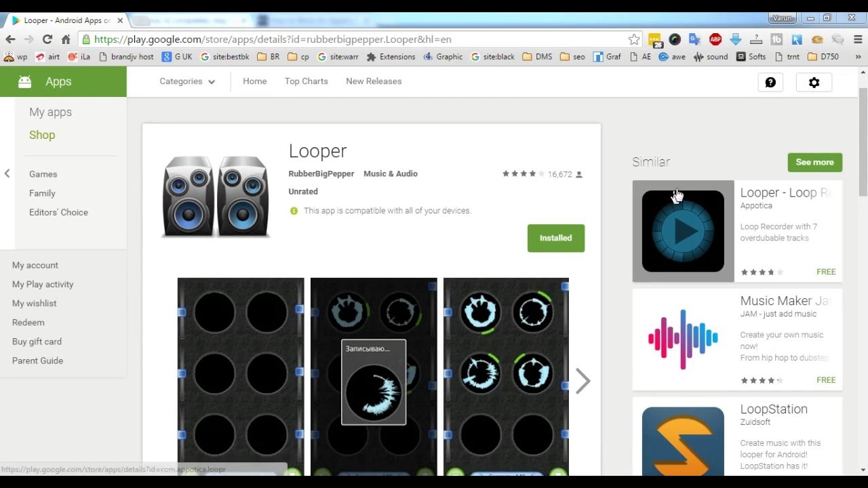This screenshot has height=488, width=868.
Task: Click the Redeem link
Action: point(28,323)
